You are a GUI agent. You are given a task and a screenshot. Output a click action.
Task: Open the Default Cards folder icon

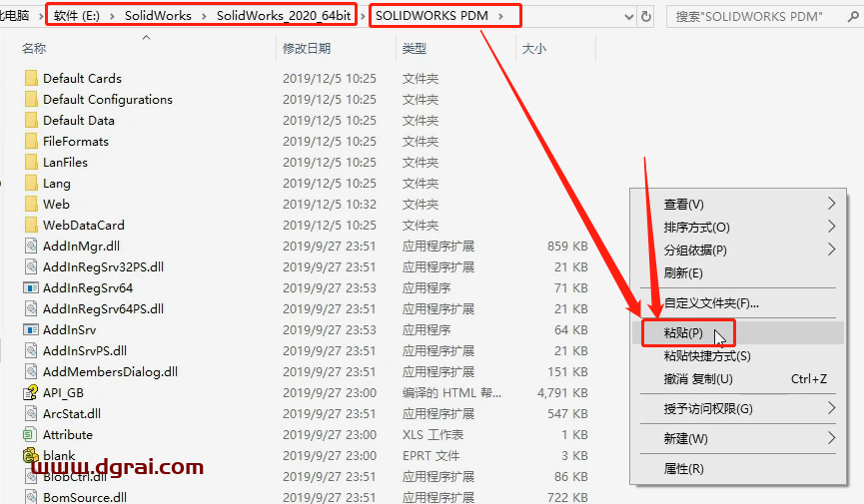(x=31, y=78)
